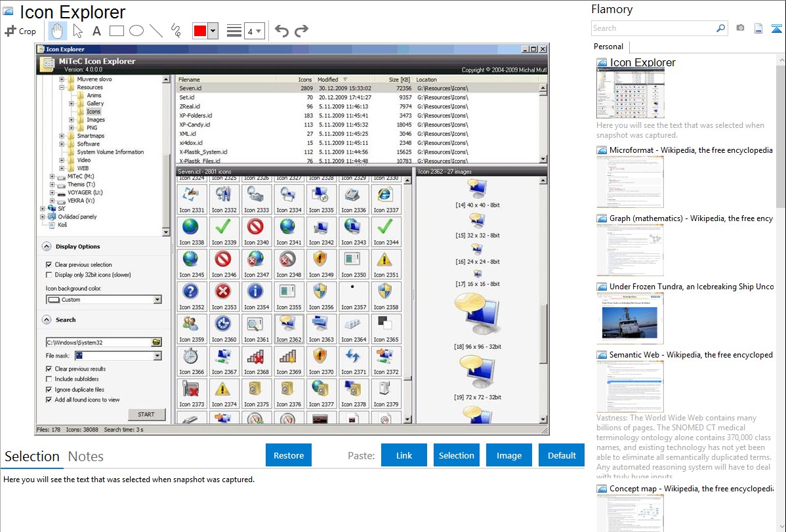
Task: Select the text annotation tool
Action: tap(96, 31)
